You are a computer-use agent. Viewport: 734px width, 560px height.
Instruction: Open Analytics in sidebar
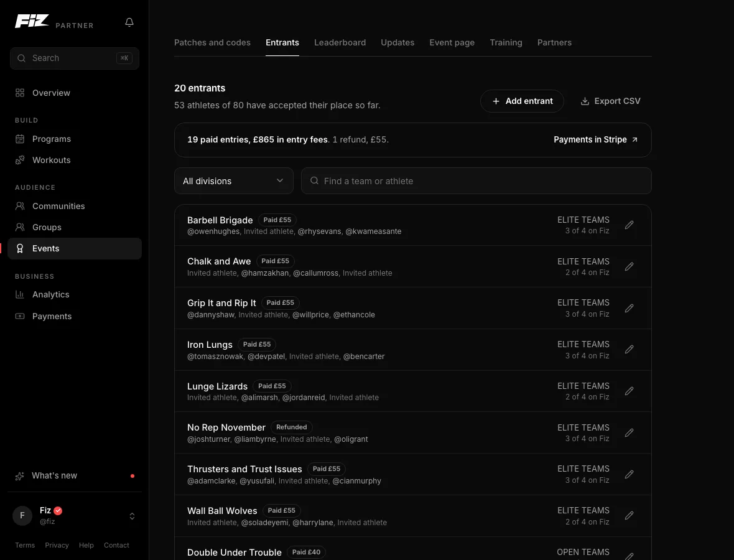pos(75,294)
